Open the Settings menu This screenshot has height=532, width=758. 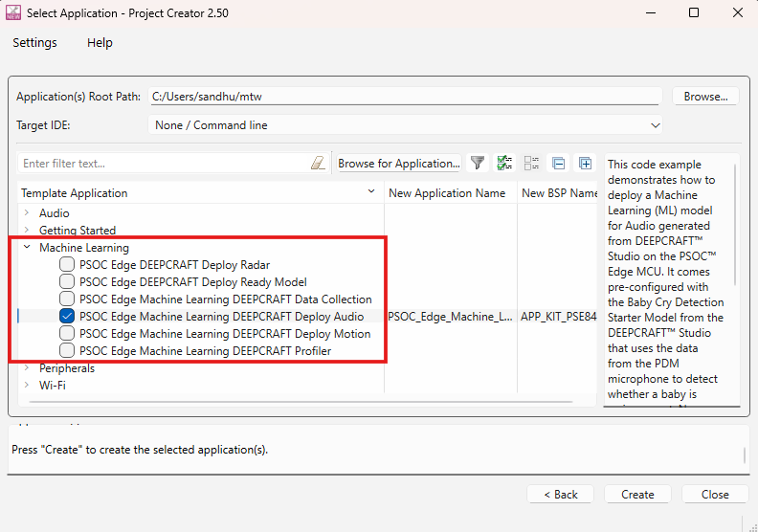pos(34,43)
